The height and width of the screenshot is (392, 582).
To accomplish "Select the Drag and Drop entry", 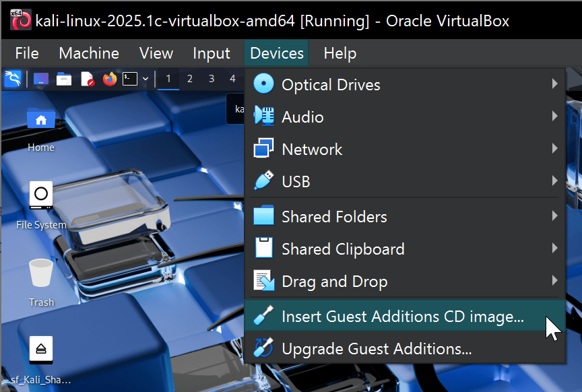I will [x=405, y=281].
